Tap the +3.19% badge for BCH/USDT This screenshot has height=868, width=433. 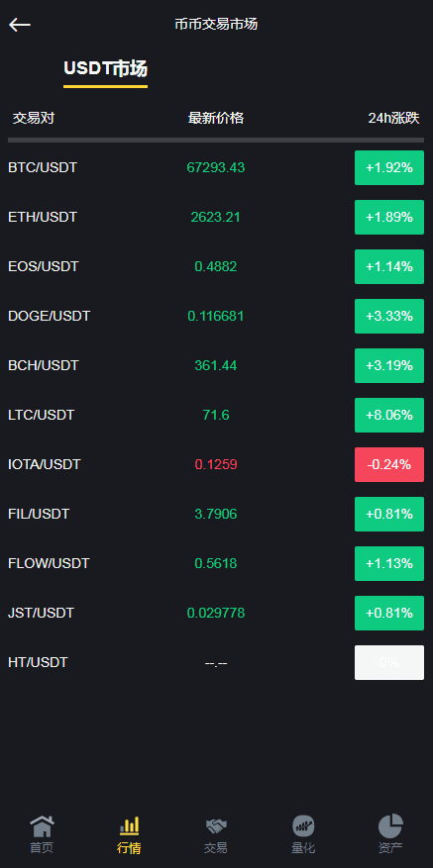click(389, 365)
